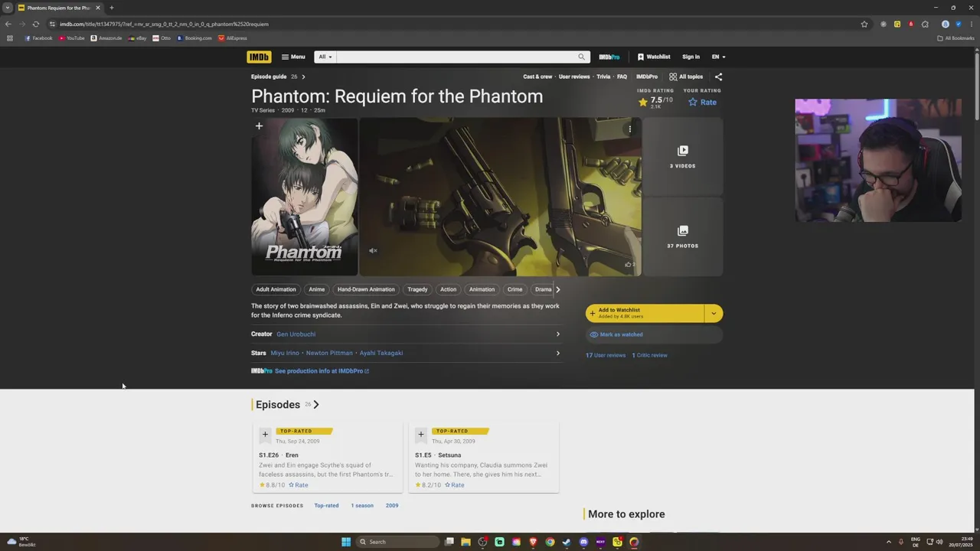Click Add to Watchlist button
Image resolution: width=980 pixels, height=551 pixels.
[x=645, y=313]
